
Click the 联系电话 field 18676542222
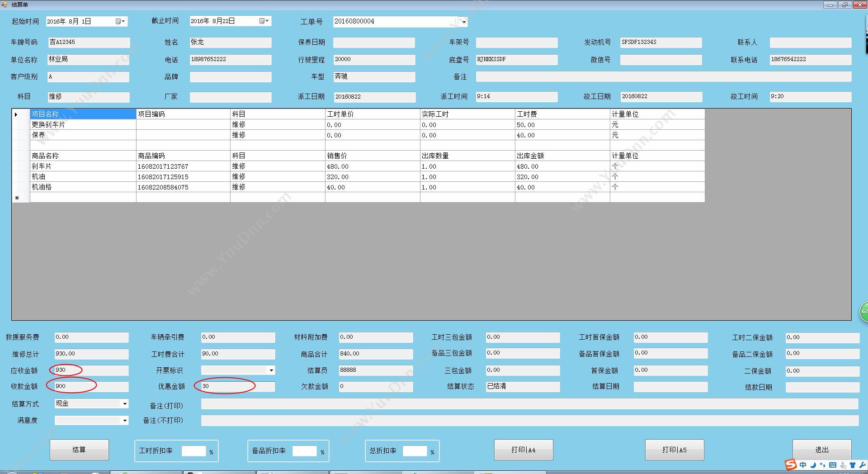(x=811, y=60)
